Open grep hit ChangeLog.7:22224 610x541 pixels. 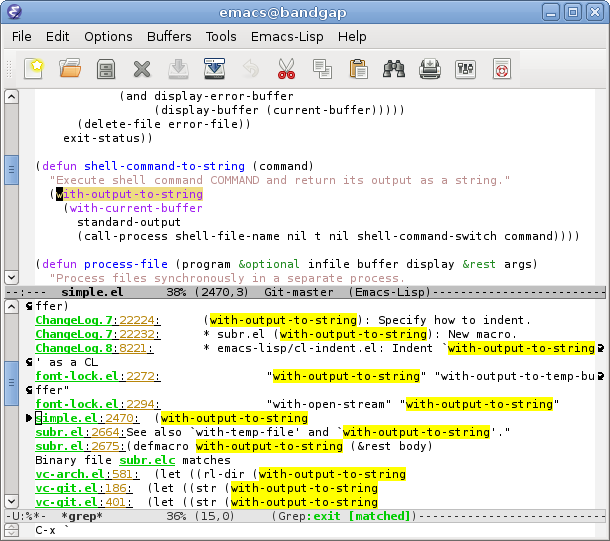coord(98,320)
